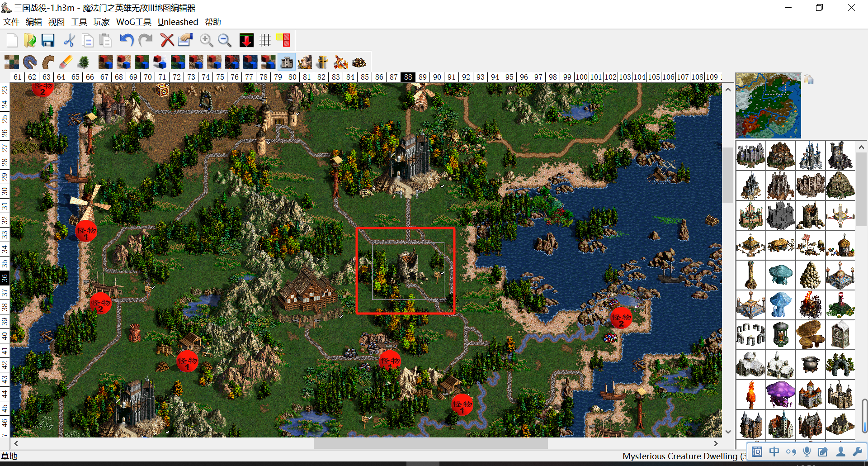Zoom out of the map
Image resolution: width=868 pixels, height=466 pixels.
pyautogui.click(x=225, y=40)
